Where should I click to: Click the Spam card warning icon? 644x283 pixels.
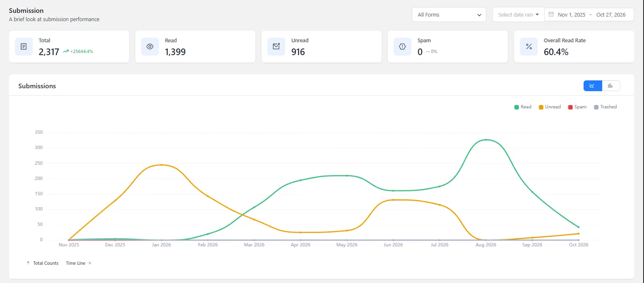pos(402,46)
